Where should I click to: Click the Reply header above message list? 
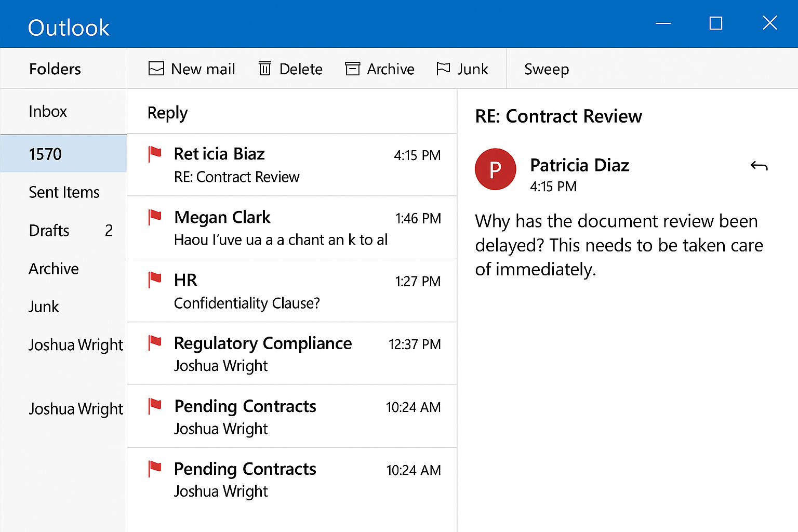167,113
